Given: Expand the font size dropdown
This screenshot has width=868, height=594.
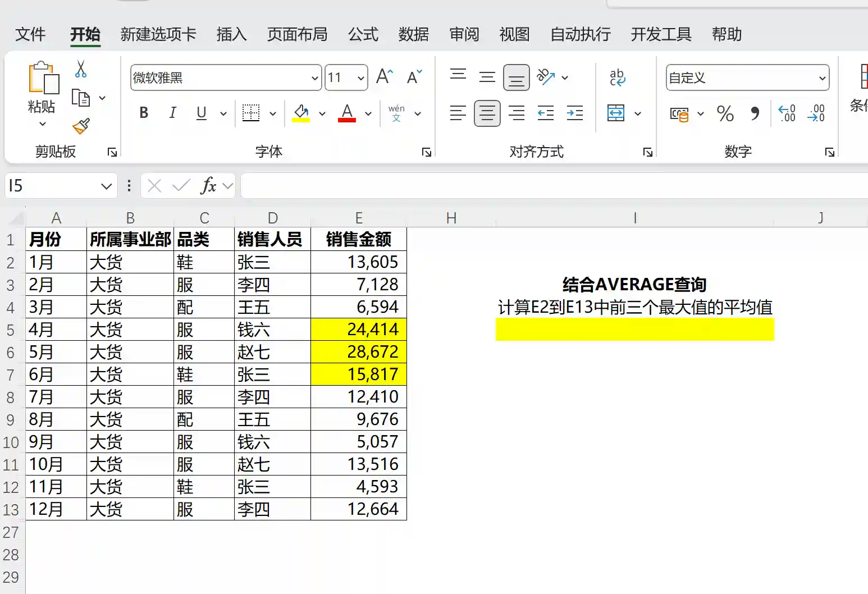Looking at the screenshot, I should 361,78.
